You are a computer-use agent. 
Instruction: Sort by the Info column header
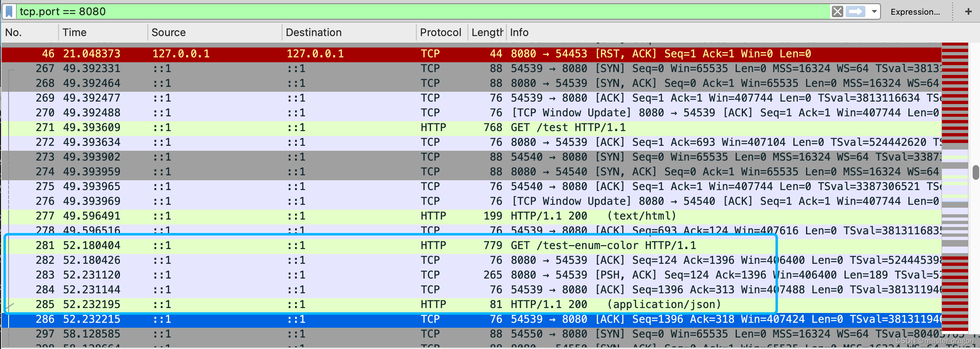pyautogui.click(x=724, y=32)
